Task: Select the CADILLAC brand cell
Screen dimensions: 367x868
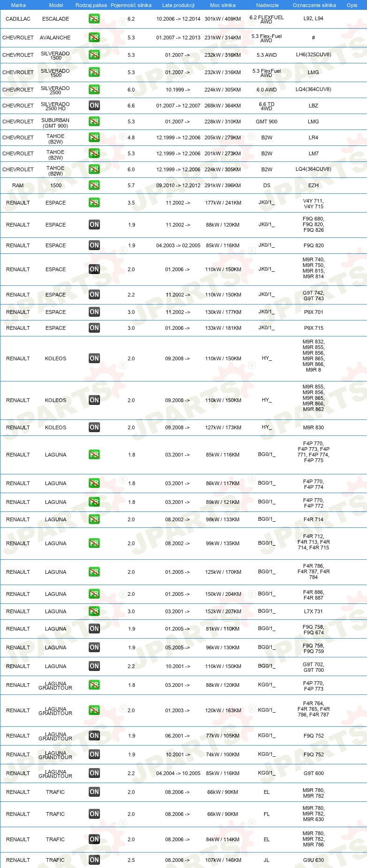Action: (x=18, y=19)
